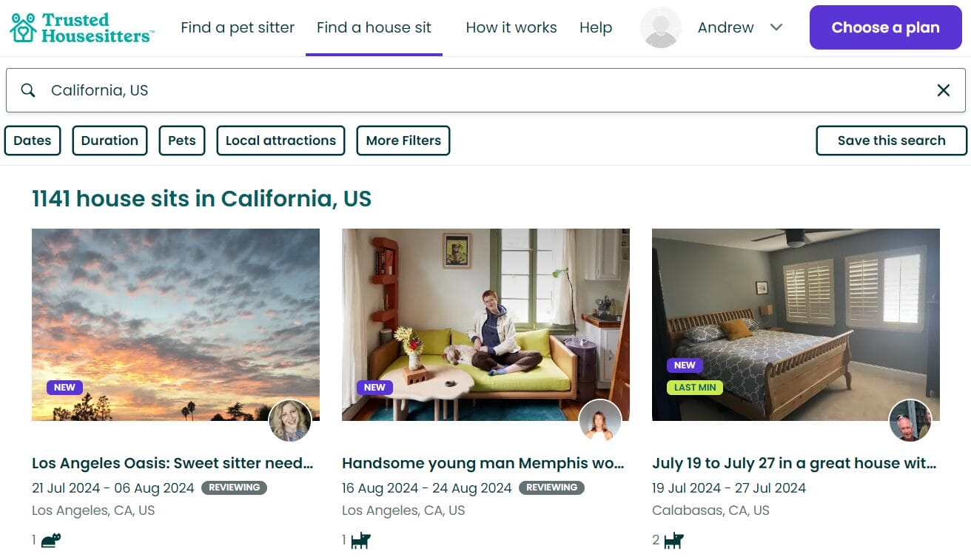Open the How it works page
This screenshot has height=560, width=971.
click(x=511, y=27)
